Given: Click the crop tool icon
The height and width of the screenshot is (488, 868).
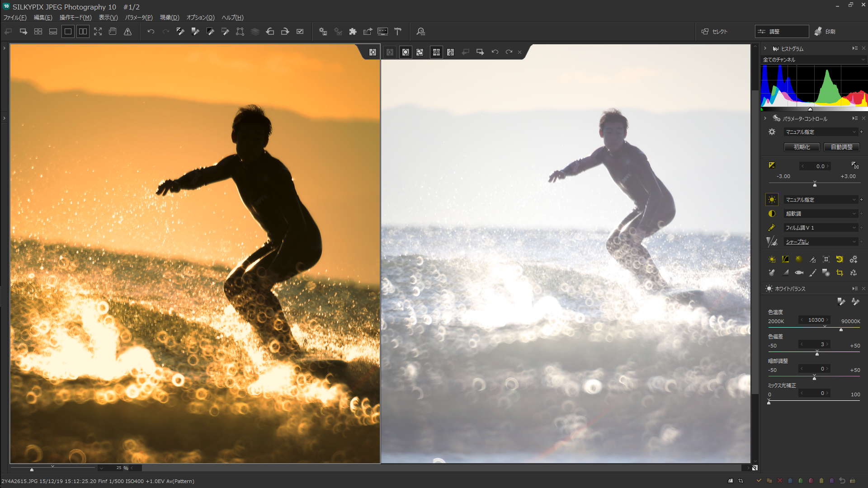Looking at the screenshot, I should [x=840, y=273].
